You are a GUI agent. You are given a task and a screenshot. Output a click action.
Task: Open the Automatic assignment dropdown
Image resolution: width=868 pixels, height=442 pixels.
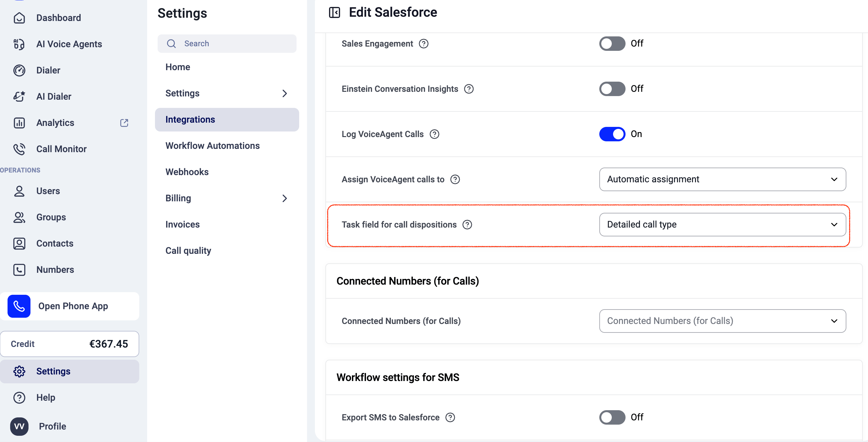[x=723, y=179]
